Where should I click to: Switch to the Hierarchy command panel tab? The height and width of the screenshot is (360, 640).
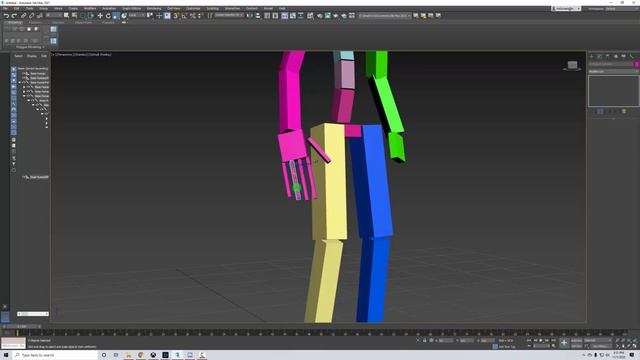pos(607,56)
